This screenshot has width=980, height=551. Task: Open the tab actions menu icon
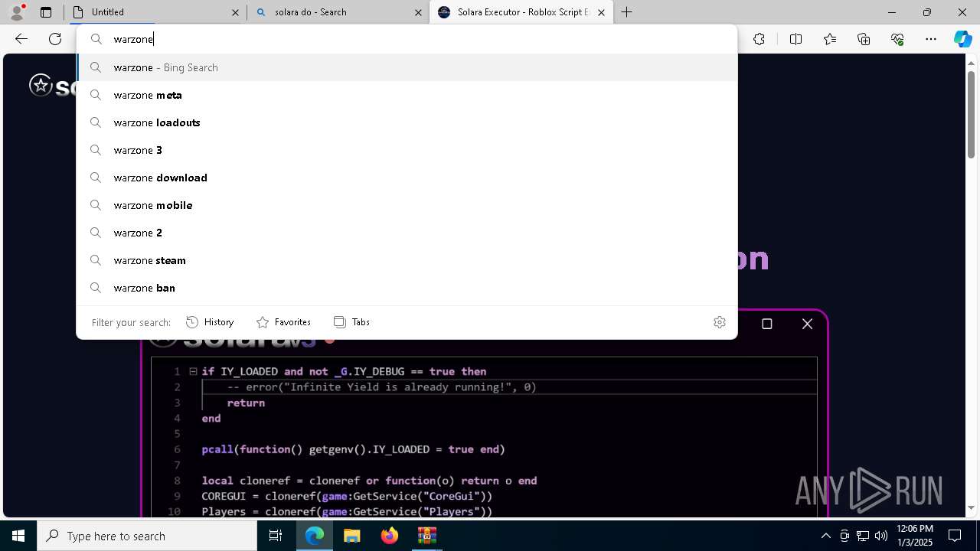(x=46, y=12)
